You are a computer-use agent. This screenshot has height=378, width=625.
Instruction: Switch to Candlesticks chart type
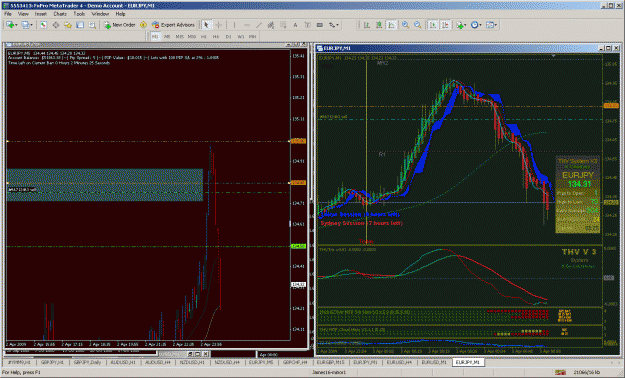379,25
